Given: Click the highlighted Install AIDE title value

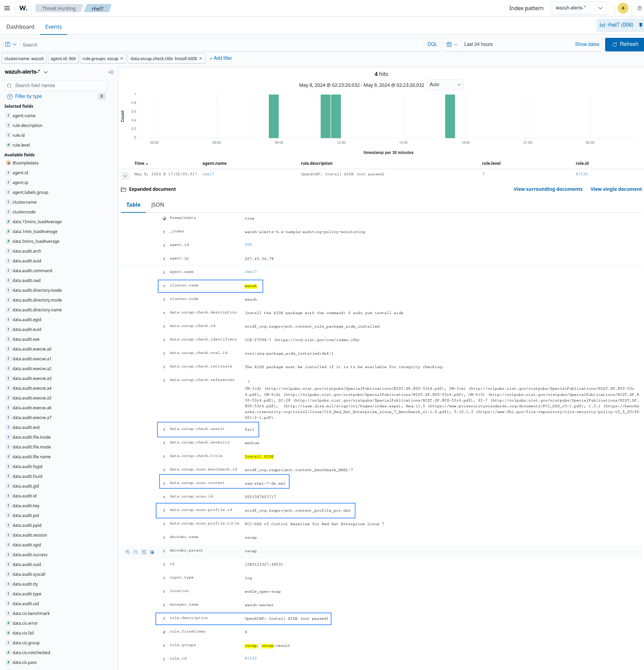Looking at the screenshot, I should tap(259, 457).
